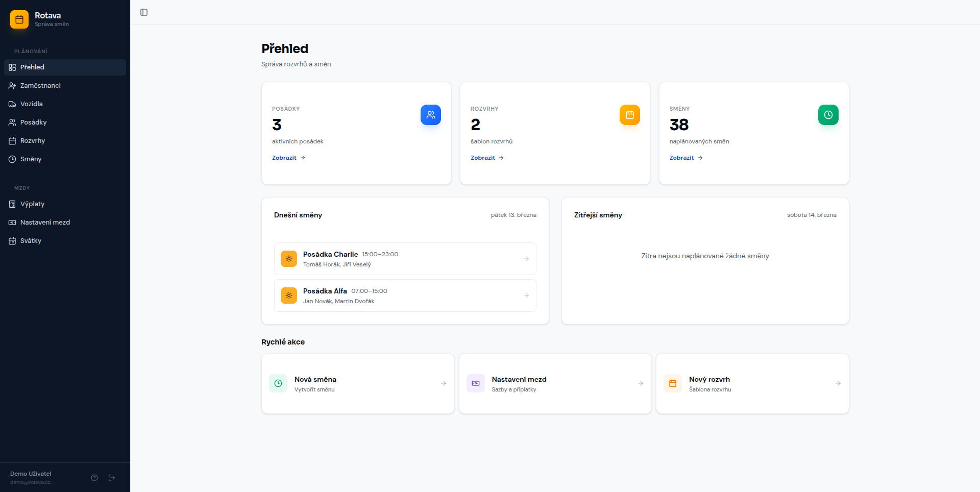Click the Rotava logo icon
980x492 pixels.
19,19
